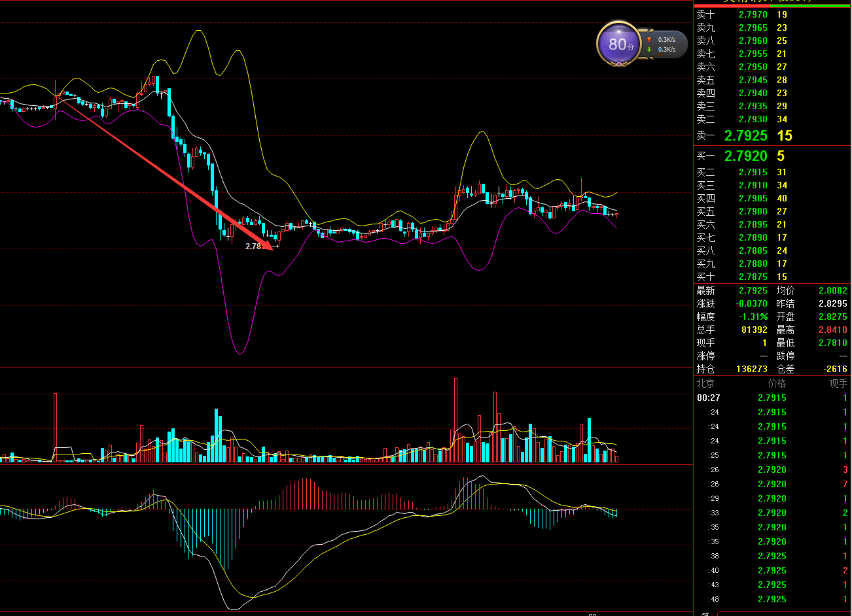Choose the 卖二 ask price 2.7930

[753, 119]
